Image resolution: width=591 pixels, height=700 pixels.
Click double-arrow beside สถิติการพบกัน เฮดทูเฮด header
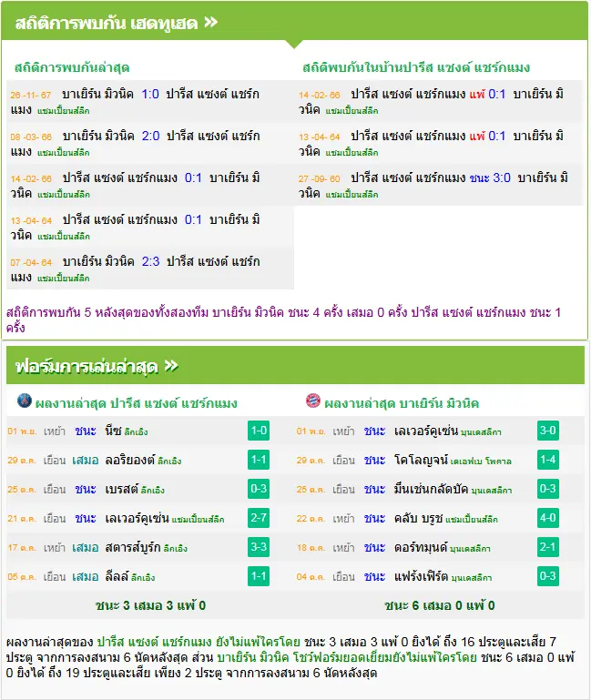[211, 23]
